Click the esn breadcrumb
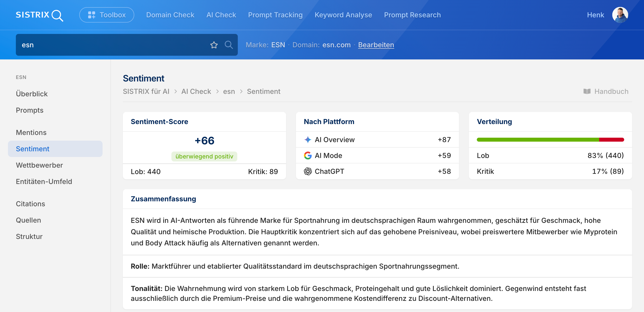644x312 pixels. 229,92
